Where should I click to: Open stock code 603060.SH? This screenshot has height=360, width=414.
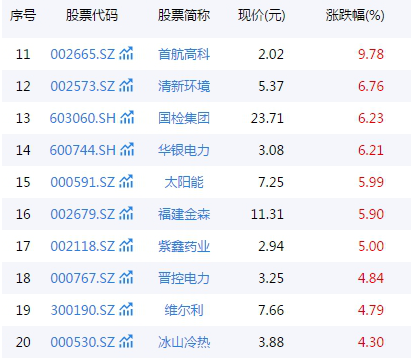82,118
